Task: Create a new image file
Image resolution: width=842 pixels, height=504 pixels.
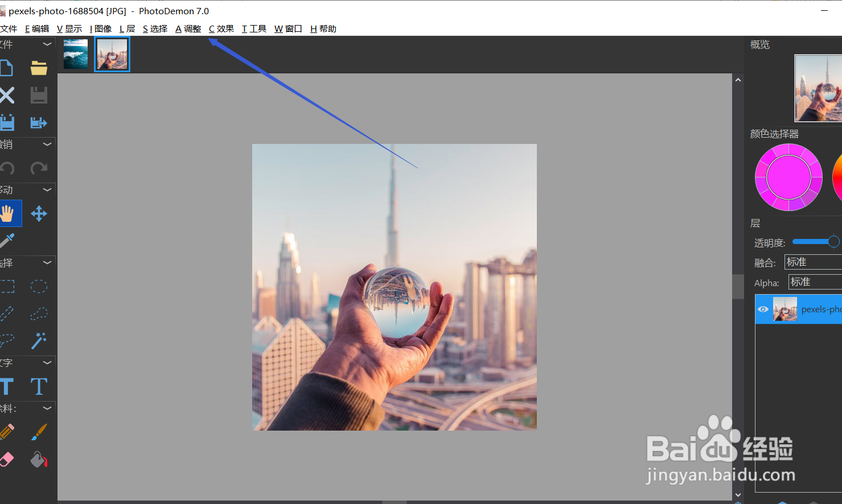Action: (6, 68)
